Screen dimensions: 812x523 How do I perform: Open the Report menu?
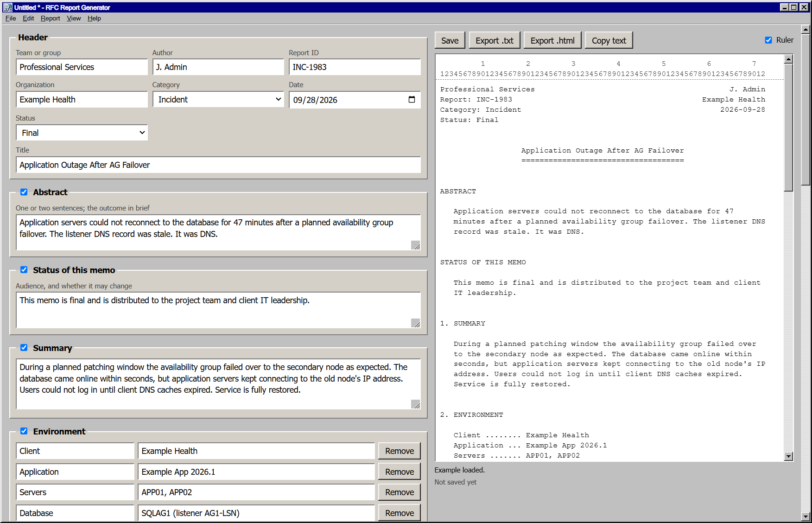[x=50, y=18]
